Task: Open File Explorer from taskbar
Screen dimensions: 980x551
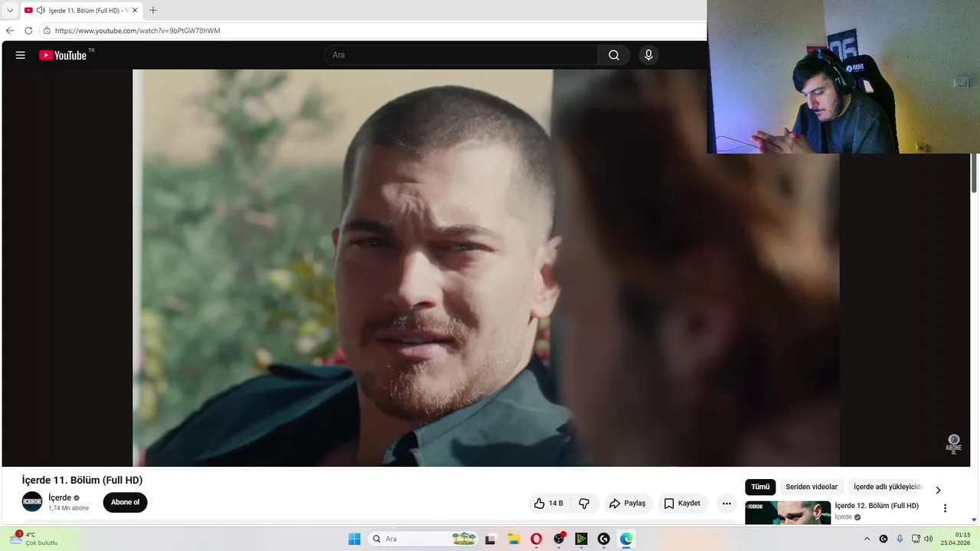Action: tap(514, 539)
